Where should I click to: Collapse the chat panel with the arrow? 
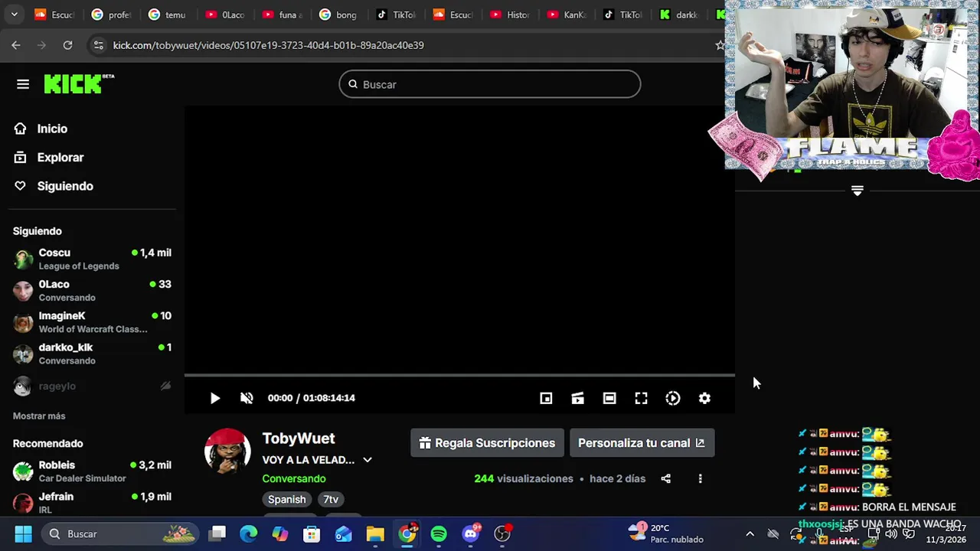(x=857, y=191)
